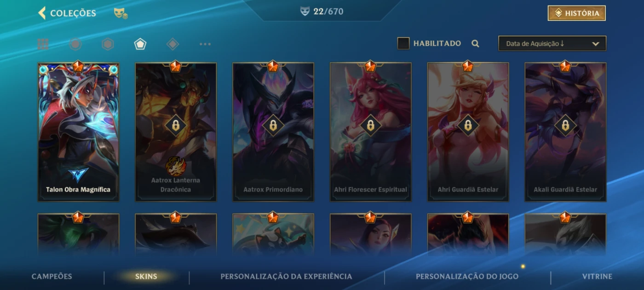Open the Data de Aquisição sort dropdown

tap(552, 43)
